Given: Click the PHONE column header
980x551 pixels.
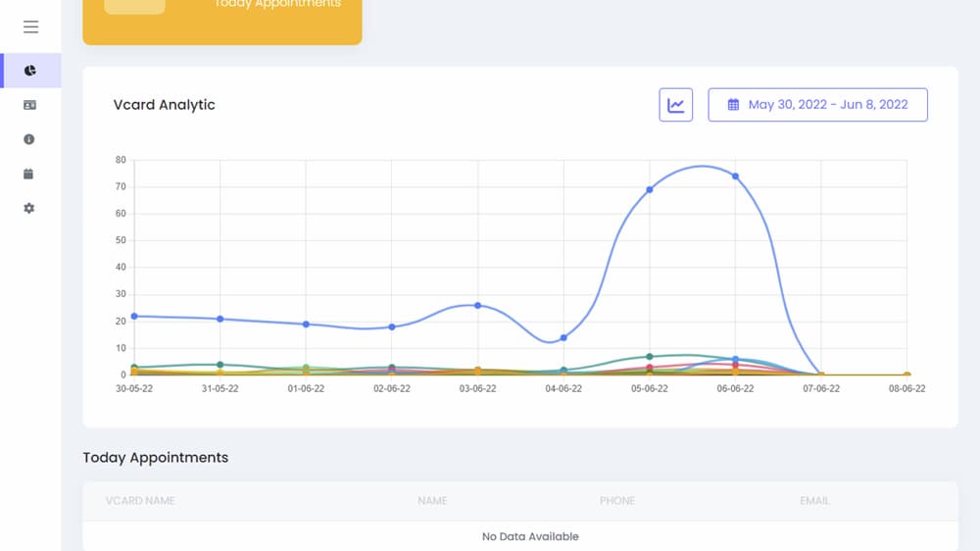Looking at the screenshot, I should coord(617,501).
